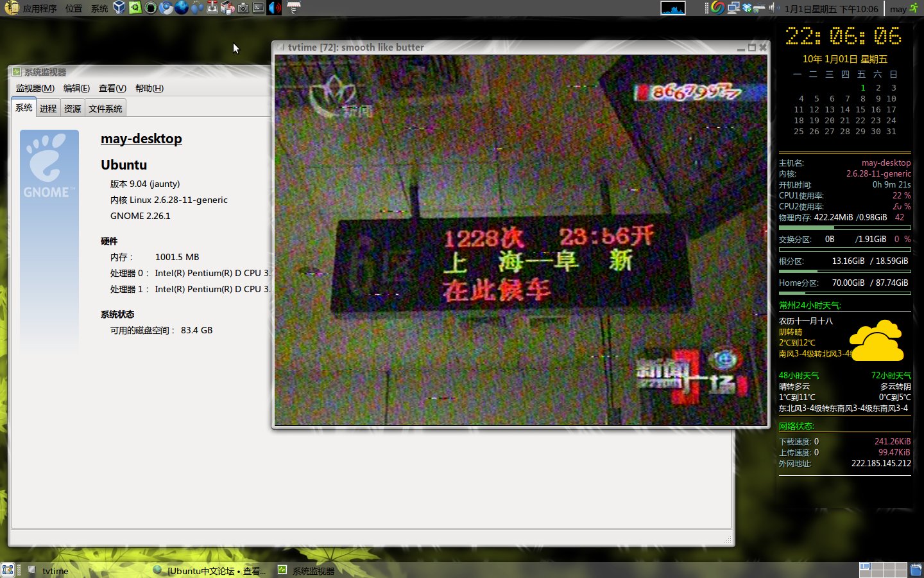The image size is (924, 578).
Task: Open the 查看(V) menu
Action: pos(112,89)
